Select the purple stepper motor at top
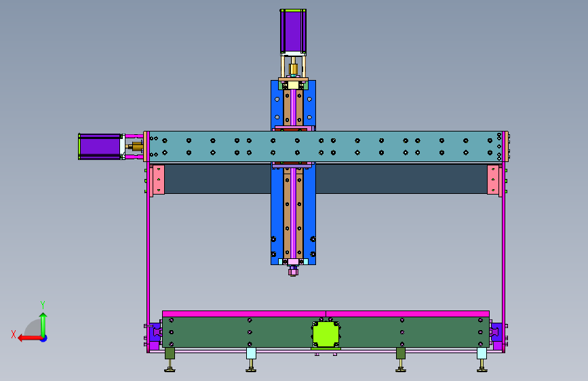Viewport: 588px width, 381px height. click(293, 31)
